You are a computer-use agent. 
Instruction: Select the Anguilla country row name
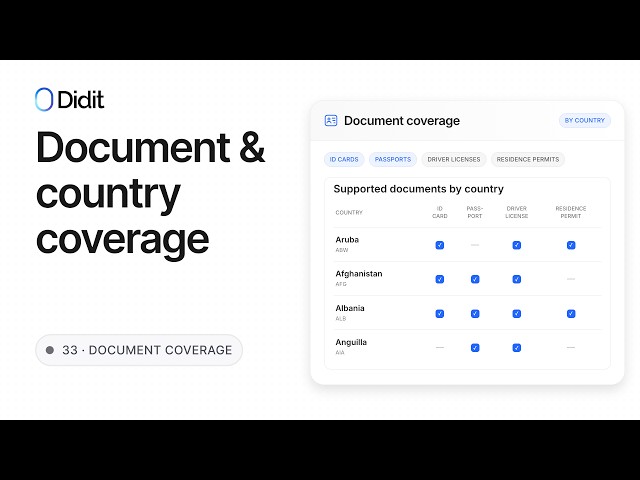351,342
